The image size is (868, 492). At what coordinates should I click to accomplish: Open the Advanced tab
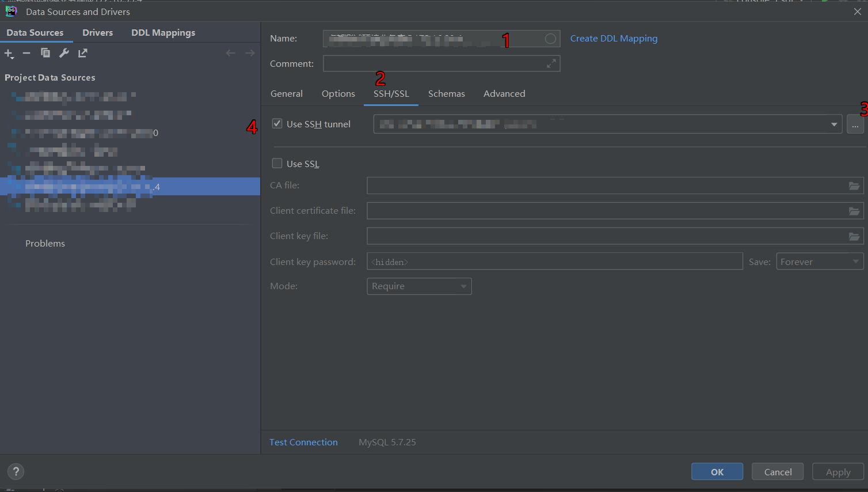(504, 94)
